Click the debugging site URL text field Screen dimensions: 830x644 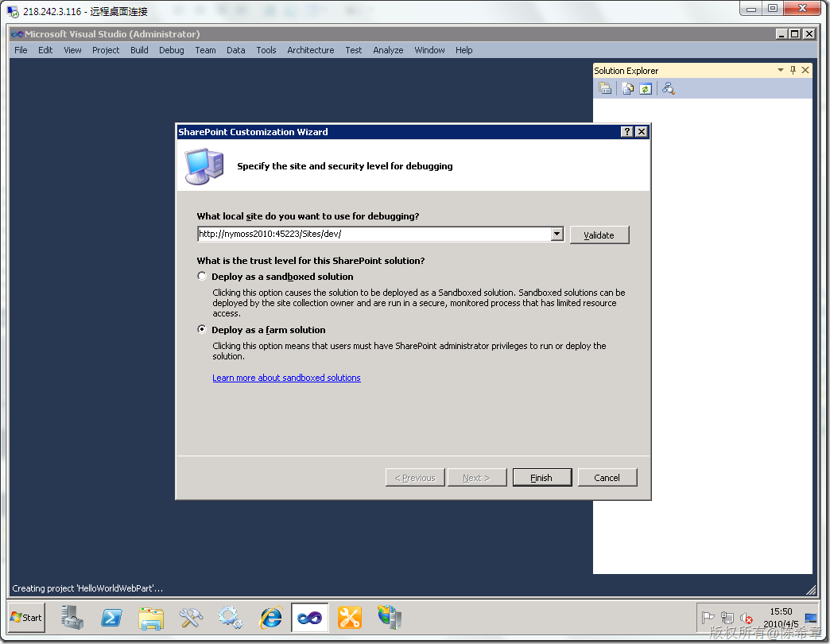click(374, 234)
